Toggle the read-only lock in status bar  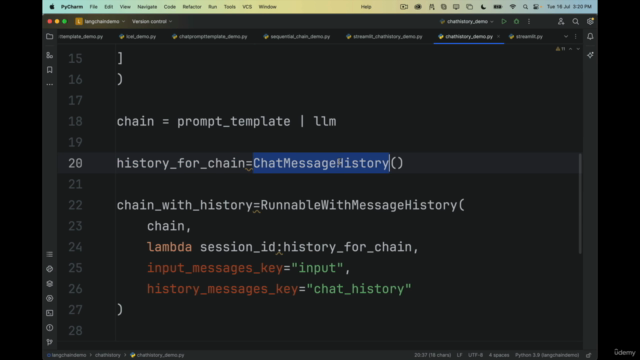(589, 355)
